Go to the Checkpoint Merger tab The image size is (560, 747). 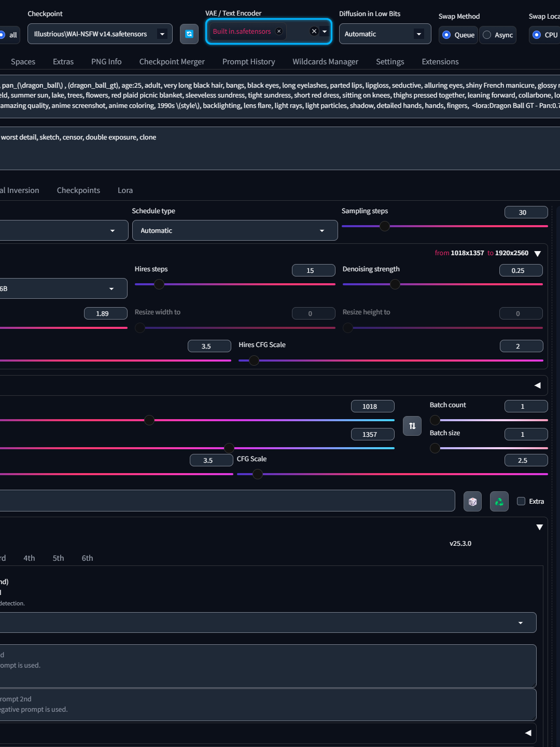[172, 62]
